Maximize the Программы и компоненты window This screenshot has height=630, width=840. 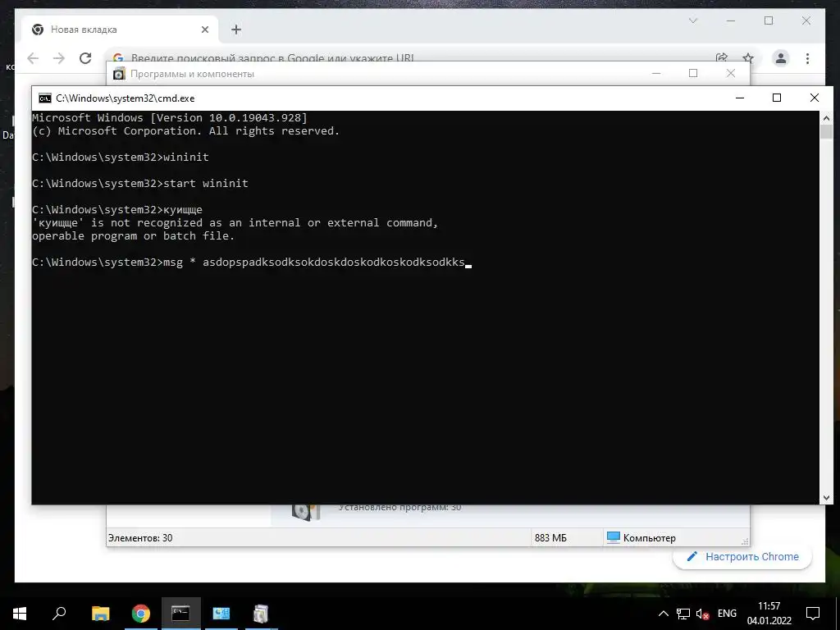692,73
